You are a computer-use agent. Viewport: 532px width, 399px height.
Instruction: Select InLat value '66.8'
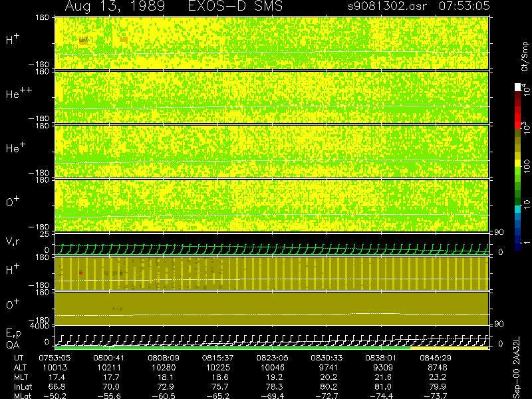coord(59,386)
